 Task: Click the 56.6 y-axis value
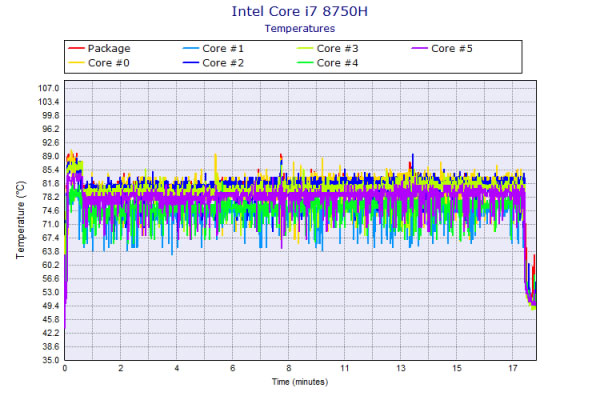tap(50, 279)
